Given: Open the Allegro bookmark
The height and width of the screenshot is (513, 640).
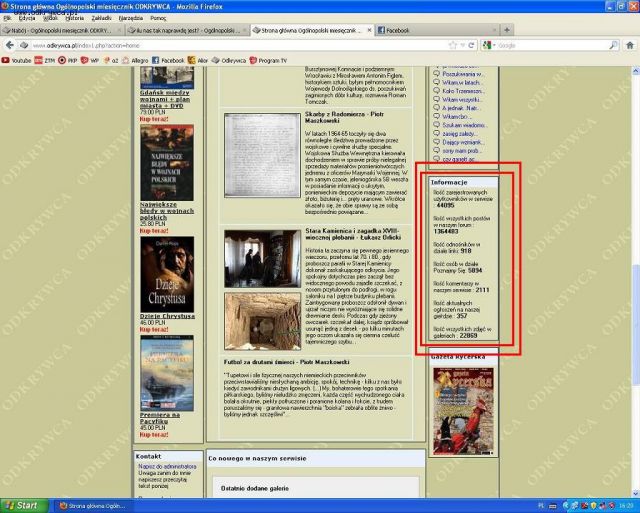Looking at the screenshot, I should pyautogui.click(x=135, y=60).
